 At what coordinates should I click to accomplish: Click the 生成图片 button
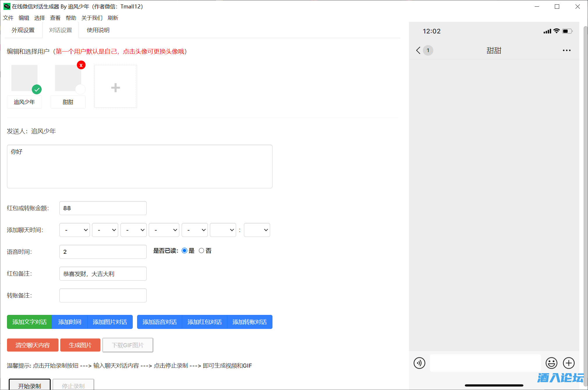pos(80,345)
